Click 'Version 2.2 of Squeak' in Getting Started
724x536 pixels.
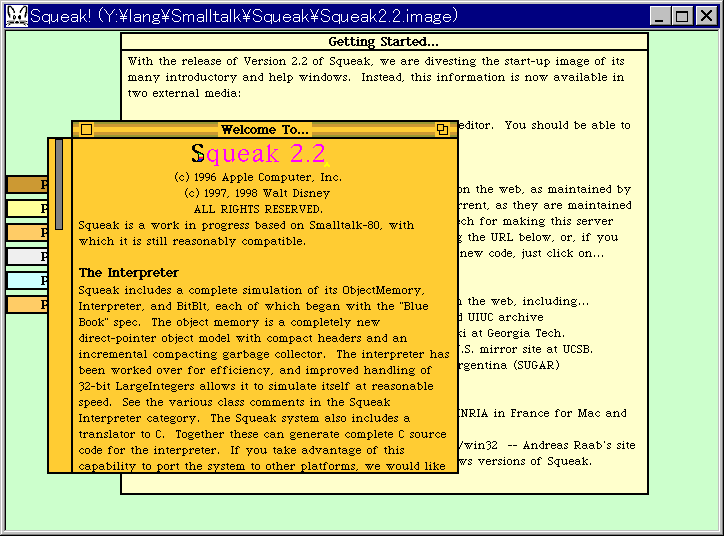click(307, 61)
